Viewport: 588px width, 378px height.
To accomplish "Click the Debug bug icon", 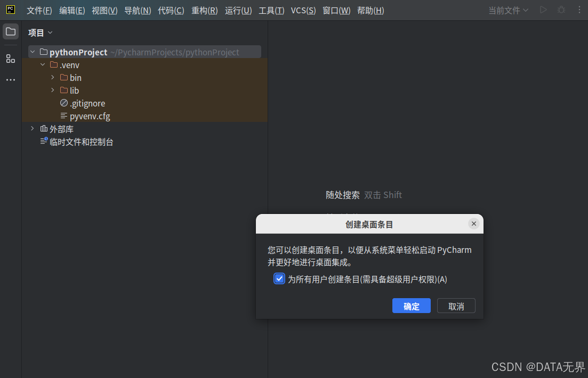I will tap(561, 10).
